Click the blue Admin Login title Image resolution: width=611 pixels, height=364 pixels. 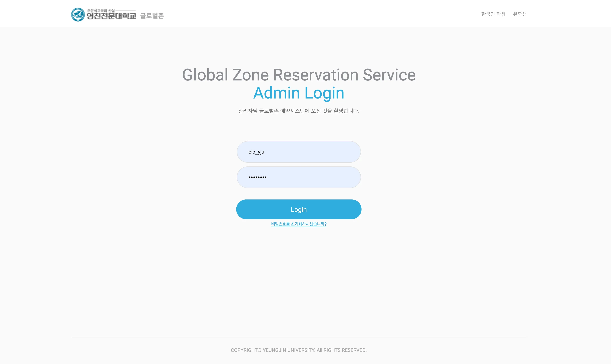pyautogui.click(x=299, y=93)
